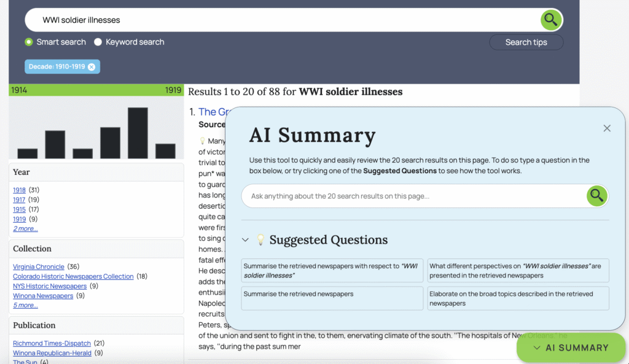Close the AI Summary panel
Viewport: 629px width, 364px height.
[607, 128]
